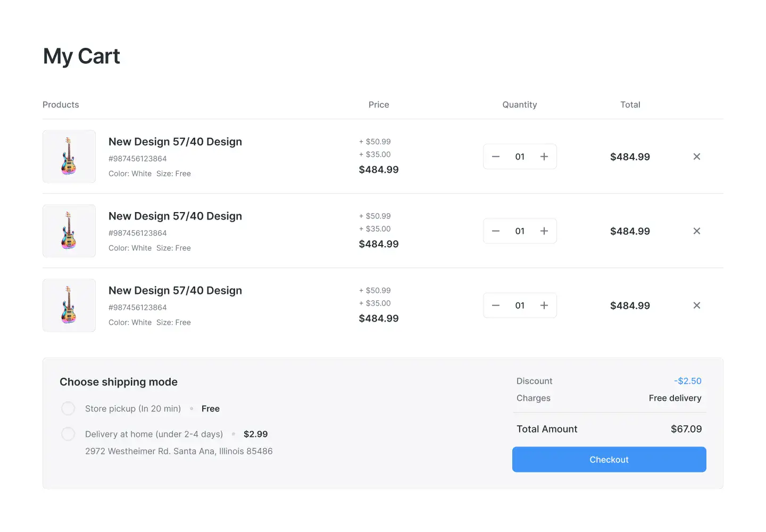
Task: Click the Total Amount label
Action: 547,429
